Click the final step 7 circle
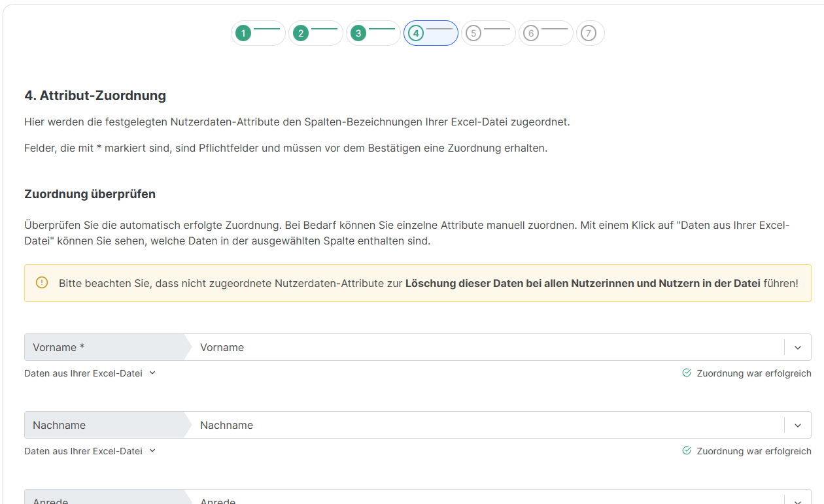 tap(589, 33)
